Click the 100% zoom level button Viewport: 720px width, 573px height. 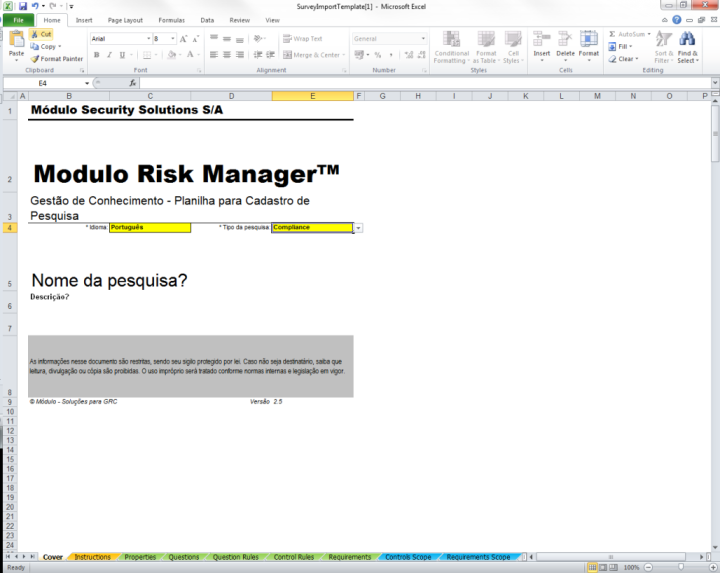tap(631, 567)
